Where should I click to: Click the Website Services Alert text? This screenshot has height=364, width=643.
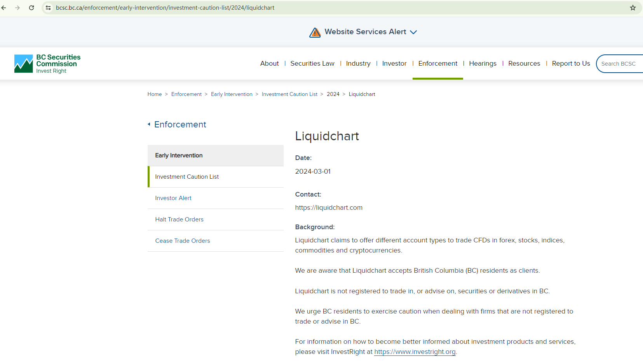(x=366, y=32)
